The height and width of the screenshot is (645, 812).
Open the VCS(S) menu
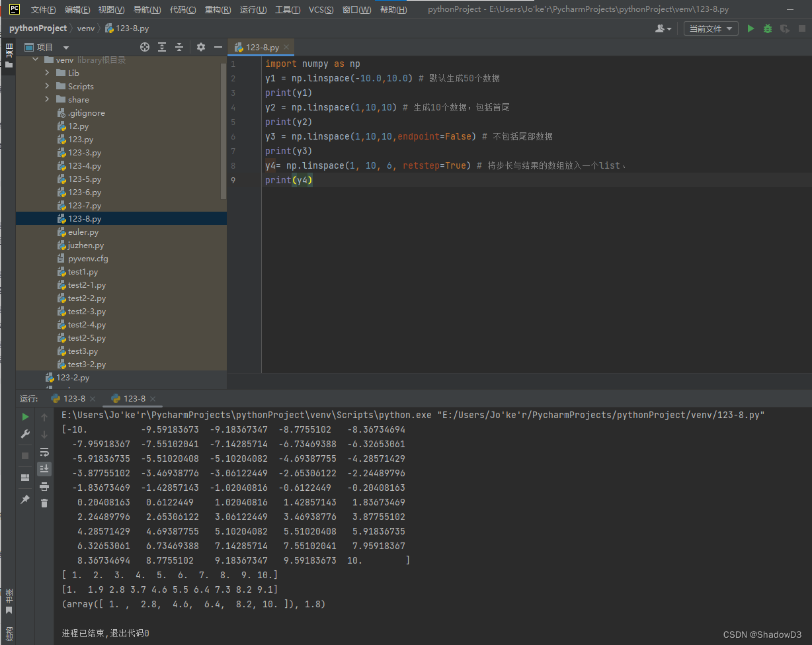pos(321,10)
